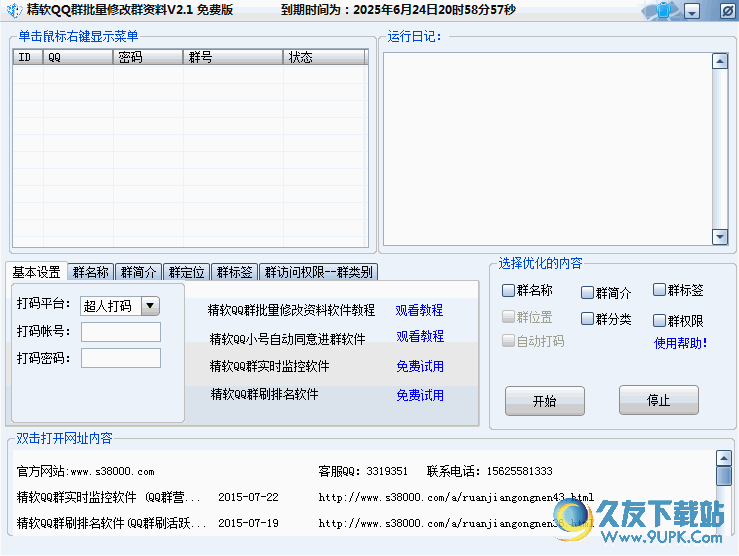Click the 精软QQ群批量修改资料软件教程 label

click(291, 310)
